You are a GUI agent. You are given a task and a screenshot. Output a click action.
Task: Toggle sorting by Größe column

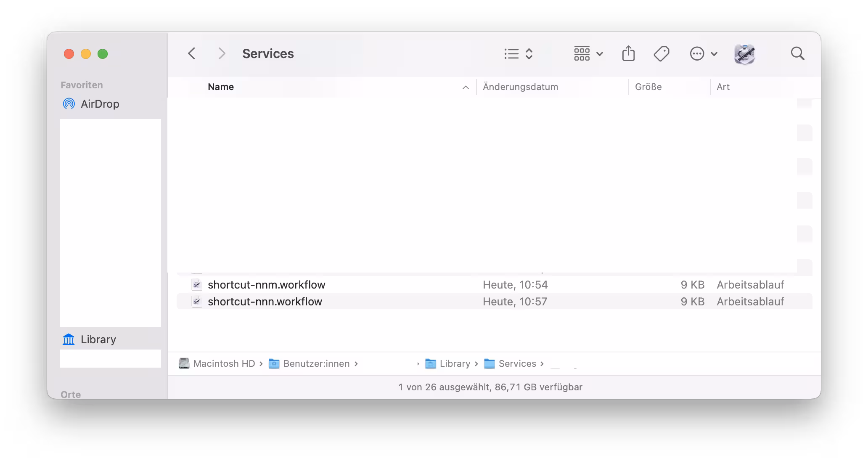tap(648, 87)
